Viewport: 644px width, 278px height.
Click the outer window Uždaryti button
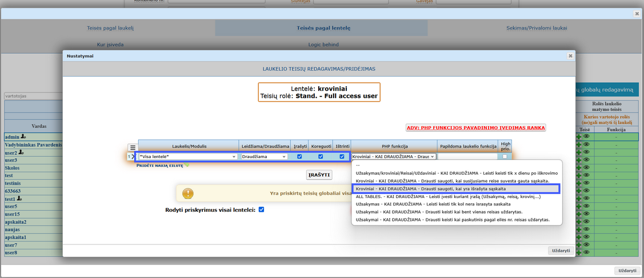(627, 271)
